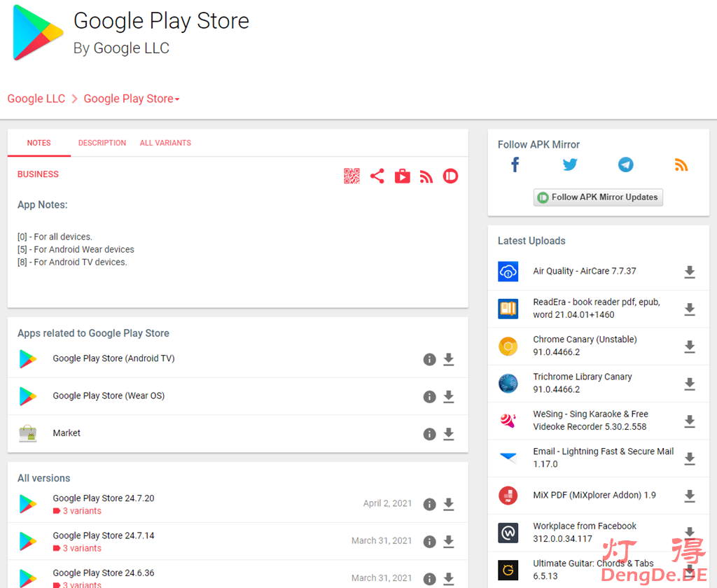Open the Google LLC breadcrumb link
This screenshot has width=717, height=588.
pyautogui.click(x=36, y=99)
